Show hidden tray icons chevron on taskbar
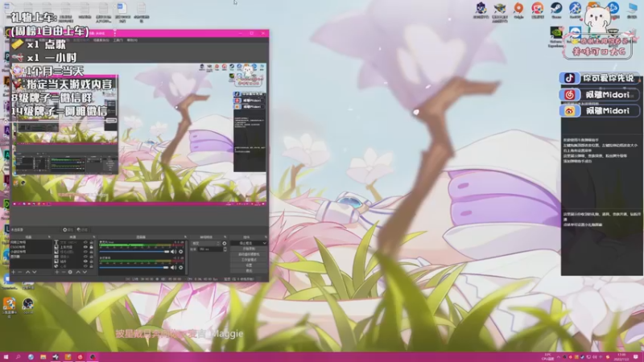Image resolution: width=644 pixels, height=362 pixels. point(558,357)
